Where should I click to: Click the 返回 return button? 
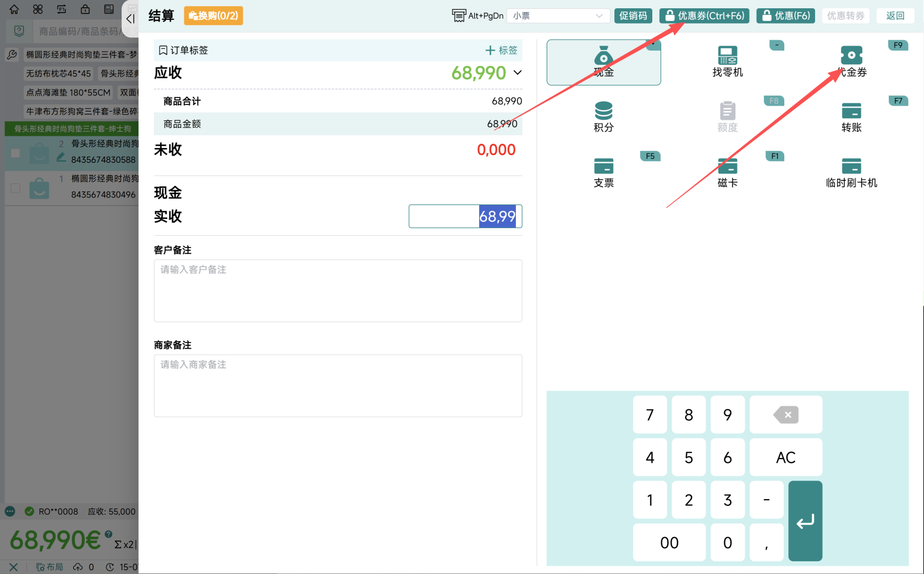pos(895,16)
